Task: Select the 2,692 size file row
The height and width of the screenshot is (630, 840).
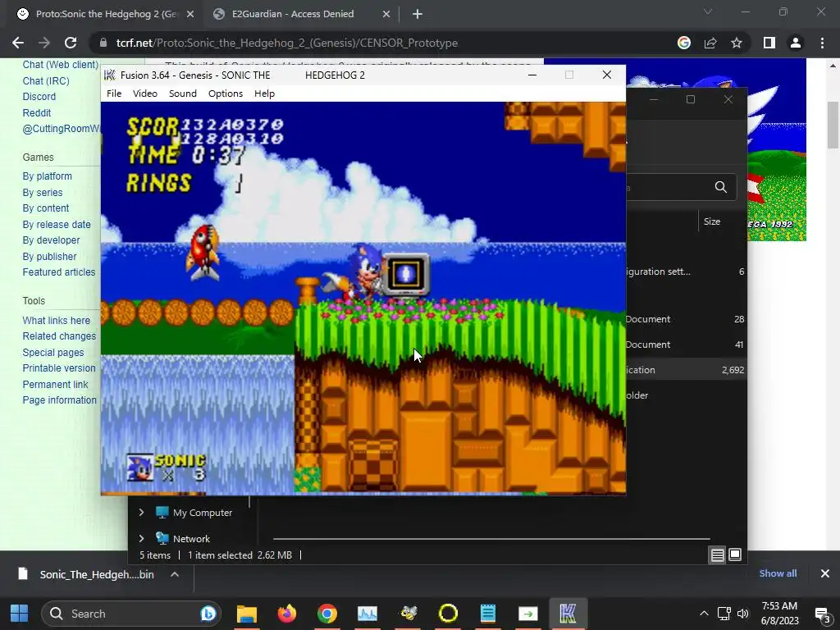Action: pyautogui.click(x=686, y=370)
